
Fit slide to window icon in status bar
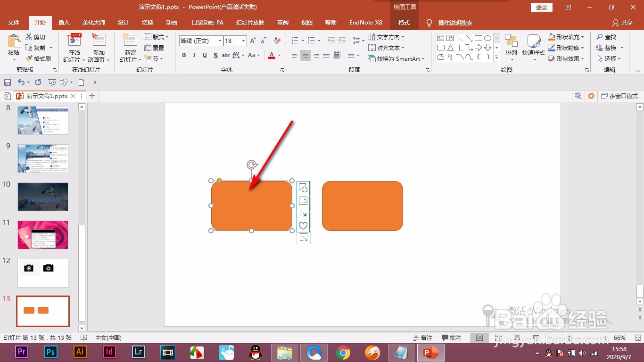pyautogui.click(x=637, y=338)
